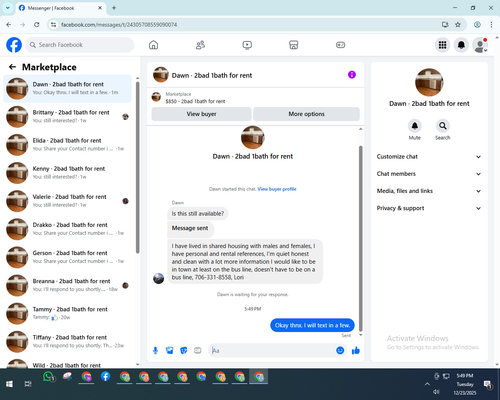
Task: Expand Privacy & support section
Action: [x=429, y=208]
